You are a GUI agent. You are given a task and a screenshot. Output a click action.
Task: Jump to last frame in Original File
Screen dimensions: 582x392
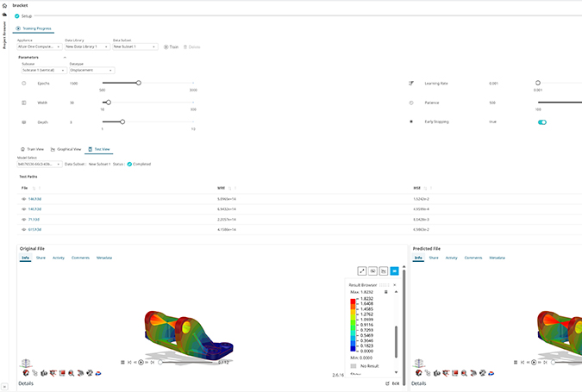153,363
